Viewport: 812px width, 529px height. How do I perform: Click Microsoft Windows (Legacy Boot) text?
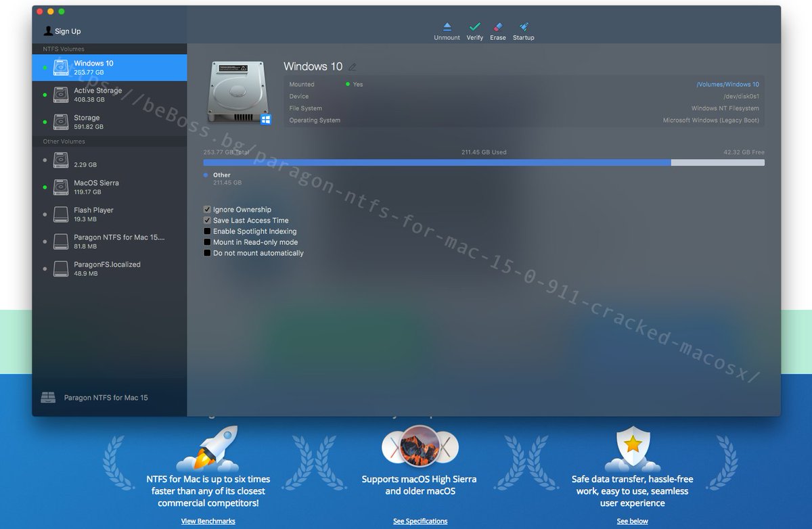click(x=711, y=120)
